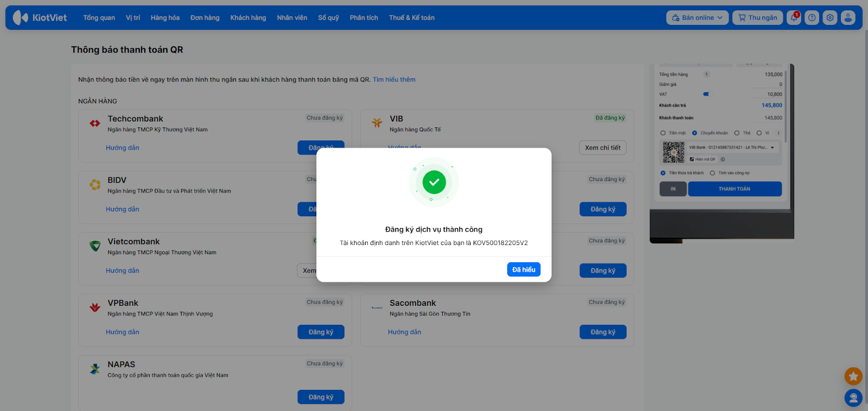Click the Đăng ký dịch vụ thành công message
Screen dimensions: 868x411
coord(434,229)
